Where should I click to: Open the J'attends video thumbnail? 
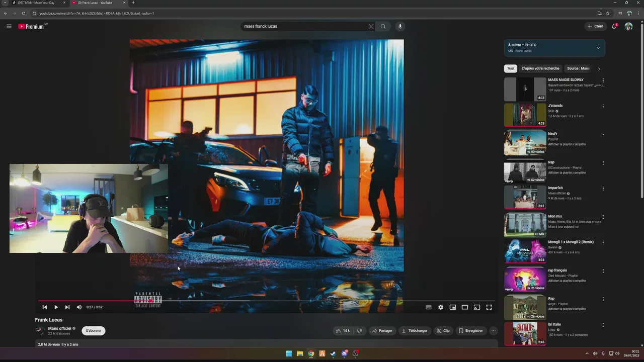tap(525, 115)
